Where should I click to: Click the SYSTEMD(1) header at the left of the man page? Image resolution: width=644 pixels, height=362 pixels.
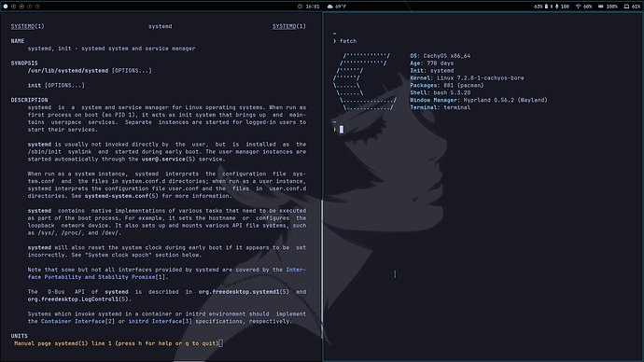(x=27, y=26)
